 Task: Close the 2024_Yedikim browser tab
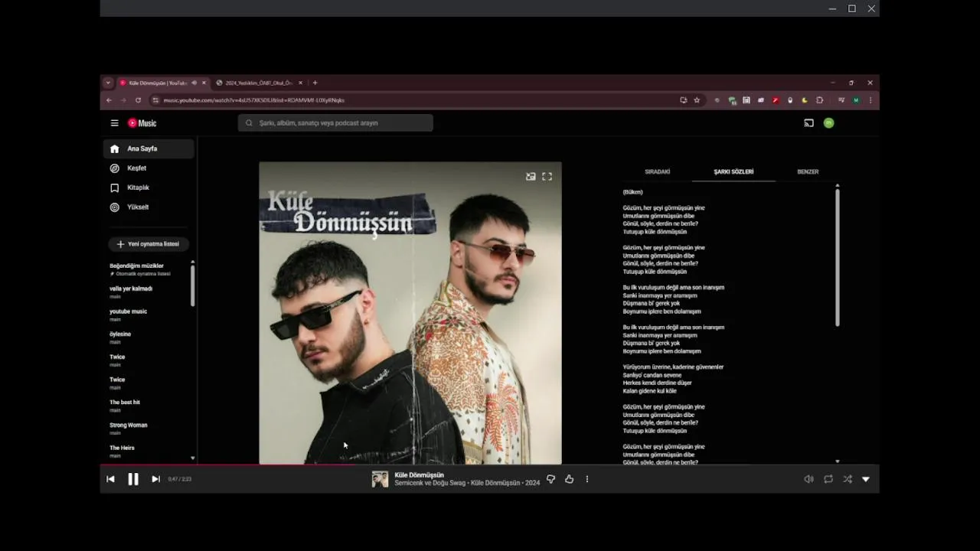[300, 83]
